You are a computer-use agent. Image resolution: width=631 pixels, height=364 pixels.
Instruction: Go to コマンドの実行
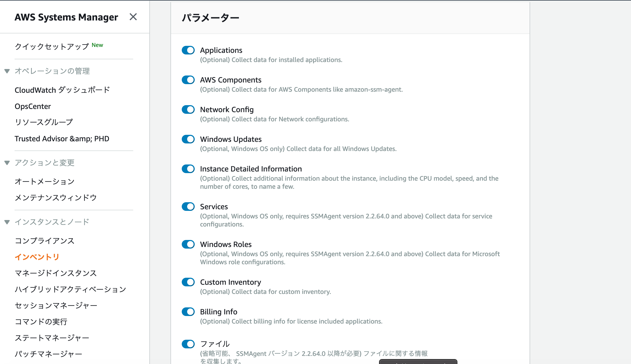point(41,322)
